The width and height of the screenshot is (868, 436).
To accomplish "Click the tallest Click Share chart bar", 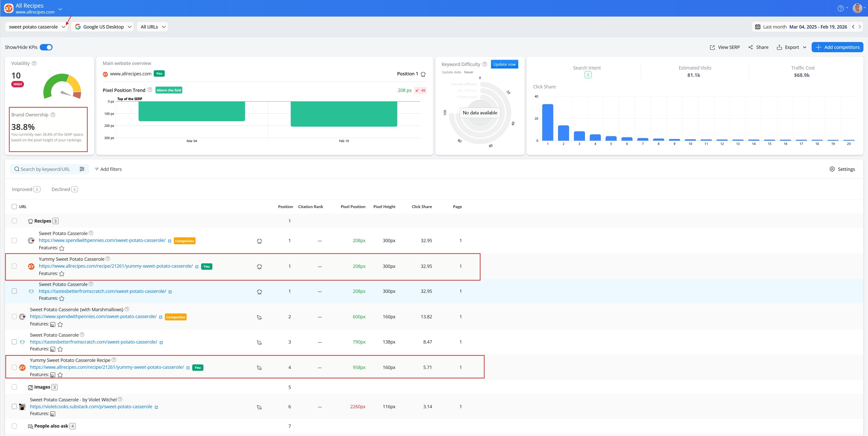I will click(x=548, y=122).
